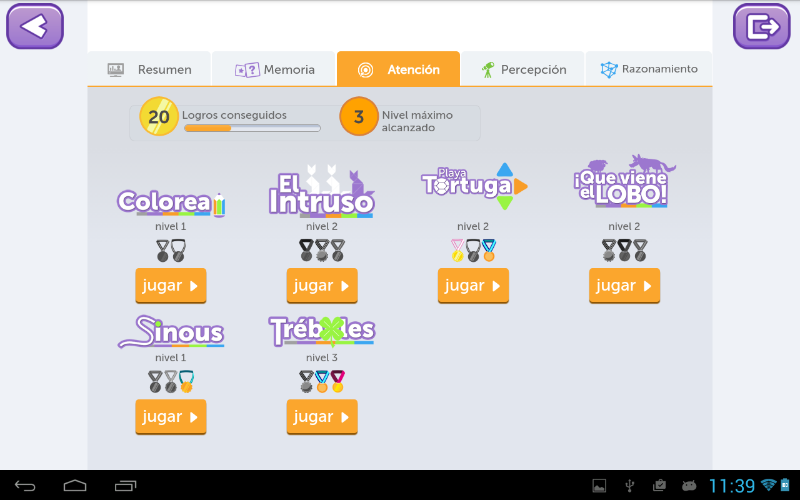Open the ¡Que viene el Lobo! logo

pos(624,181)
